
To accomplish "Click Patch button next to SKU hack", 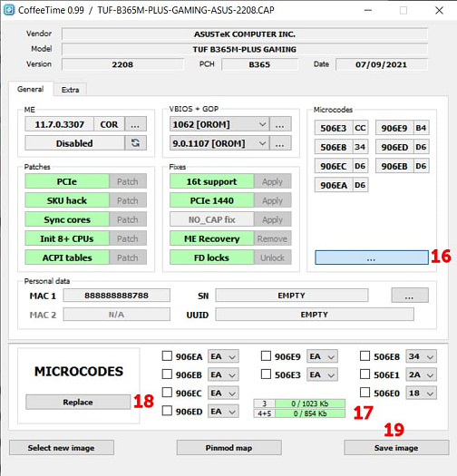I will 128,200.
